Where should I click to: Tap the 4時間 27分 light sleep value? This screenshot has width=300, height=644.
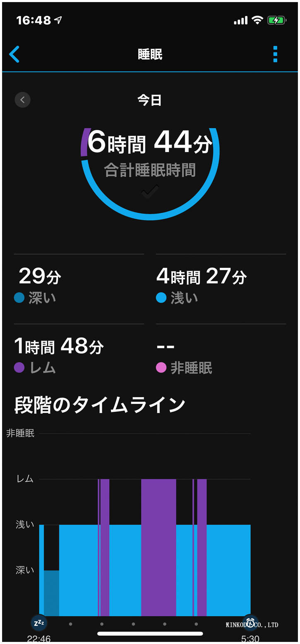click(202, 277)
